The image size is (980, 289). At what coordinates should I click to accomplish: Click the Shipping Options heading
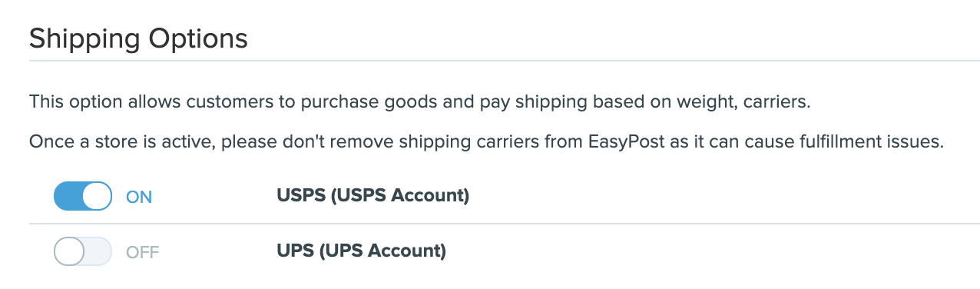click(x=138, y=38)
